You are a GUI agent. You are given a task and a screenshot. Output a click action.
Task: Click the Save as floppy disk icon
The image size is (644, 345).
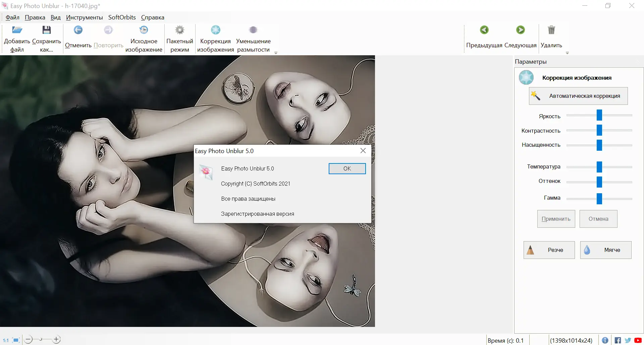coord(47,30)
